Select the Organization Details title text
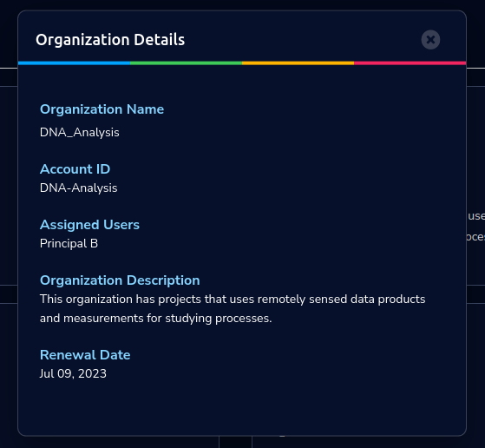The image size is (485, 448). pyautogui.click(x=110, y=40)
